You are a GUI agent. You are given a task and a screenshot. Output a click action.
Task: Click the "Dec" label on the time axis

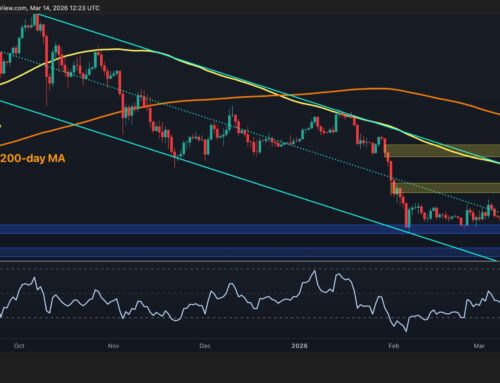click(205, 346)
